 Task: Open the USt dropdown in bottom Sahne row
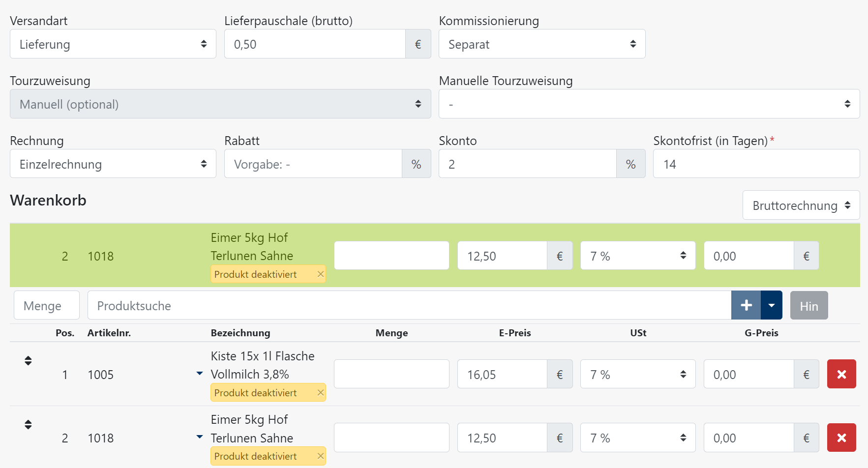(638, 438)
